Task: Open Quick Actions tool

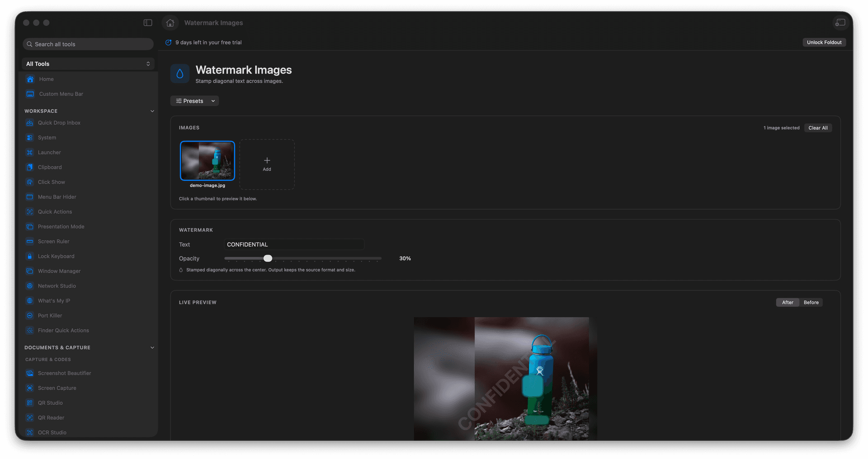Action: coord(89,212)
